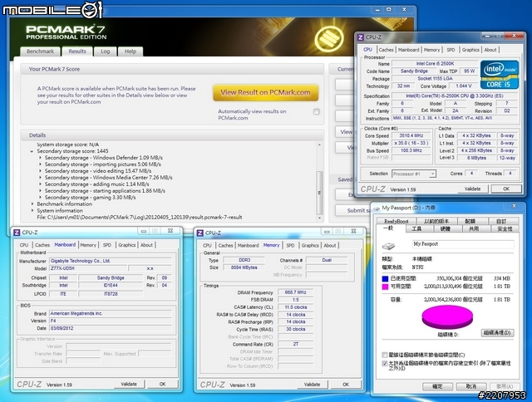Click the My Passport drive name field

click(x=463, y=244)
